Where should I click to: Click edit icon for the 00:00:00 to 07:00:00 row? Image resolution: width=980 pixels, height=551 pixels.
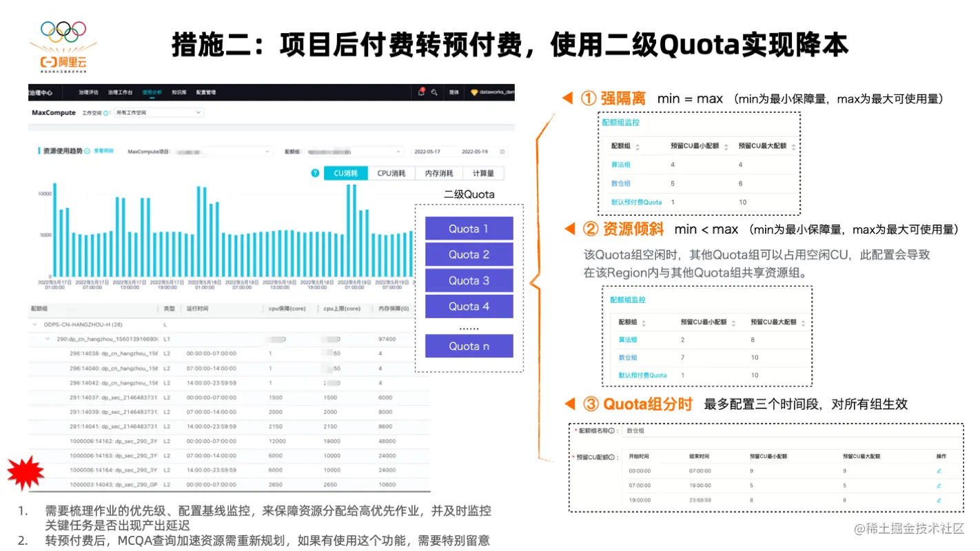pyautogui.click(x=939, y=471)
